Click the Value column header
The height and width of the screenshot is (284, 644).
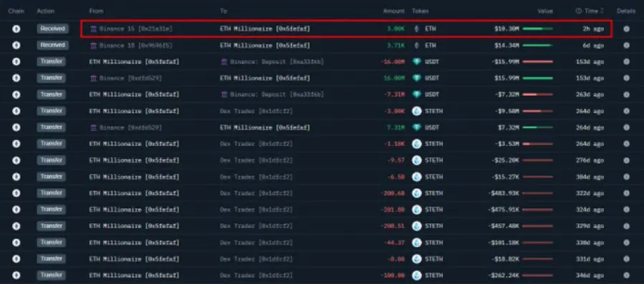click(x=545, y=11)
